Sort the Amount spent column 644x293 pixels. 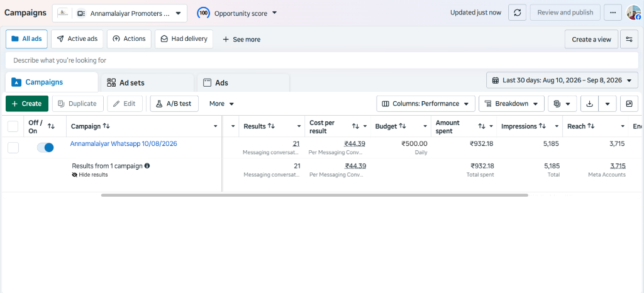point(482,126)
